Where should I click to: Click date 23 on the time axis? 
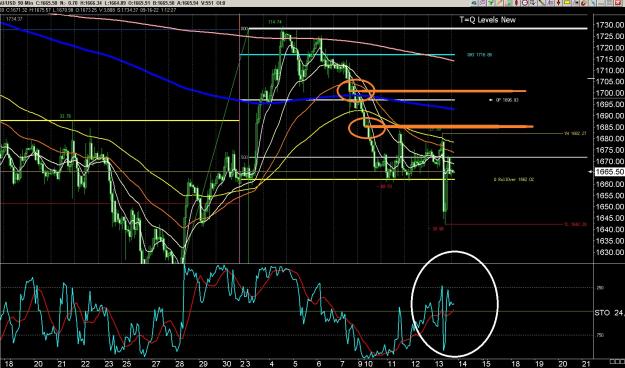point(109,364)
